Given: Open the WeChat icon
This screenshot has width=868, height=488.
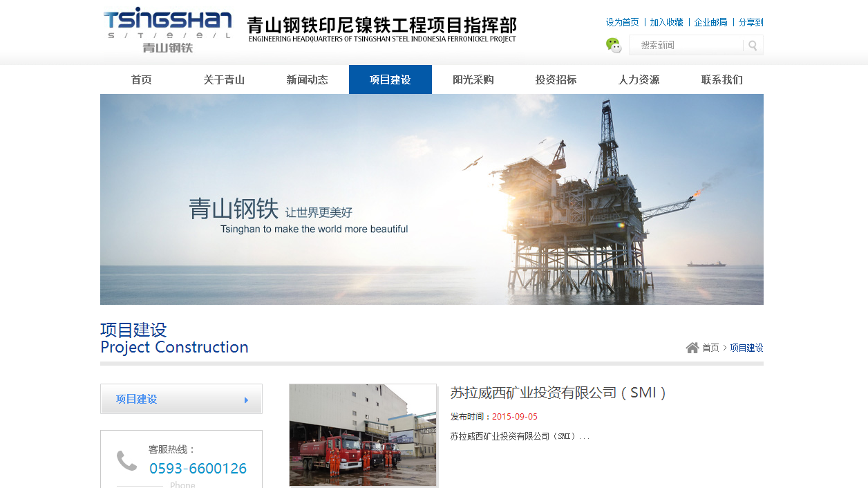Looking at the screenshot, I should (x=614, y=45).
